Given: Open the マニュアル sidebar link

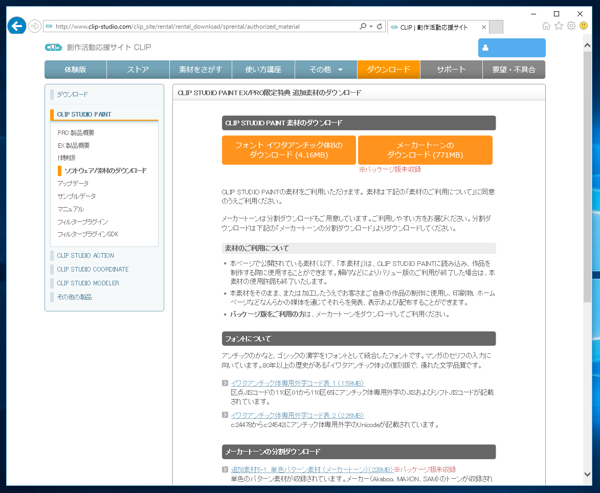Looking at the screenshot, I should click(x=70, y=209).
